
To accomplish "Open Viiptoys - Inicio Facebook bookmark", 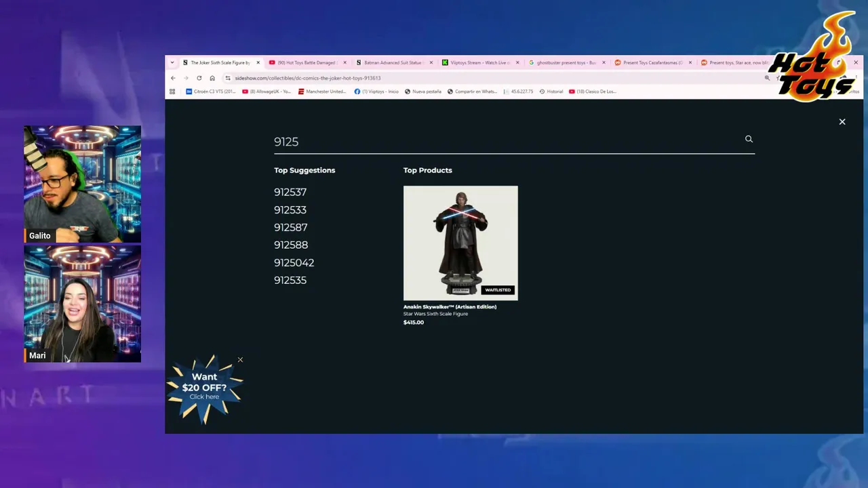I will click(x=376, y=91).
